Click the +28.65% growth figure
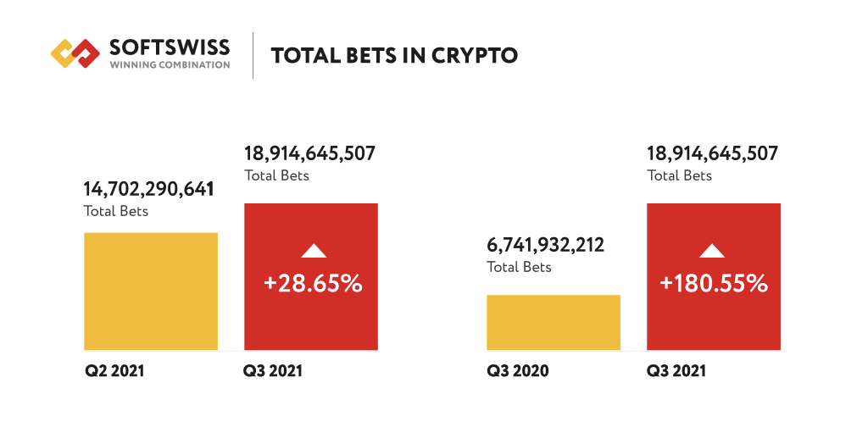Screen dimensions: 868x433 (314, 283)
